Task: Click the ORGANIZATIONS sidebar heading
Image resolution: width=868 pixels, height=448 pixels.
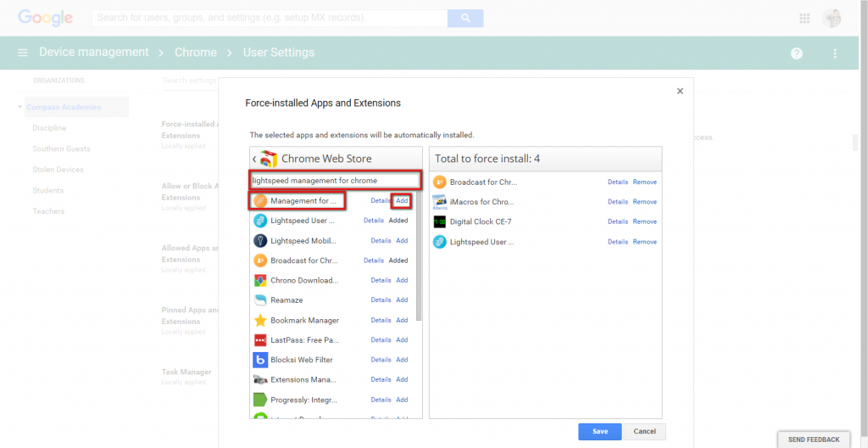Action: point(58,81)
